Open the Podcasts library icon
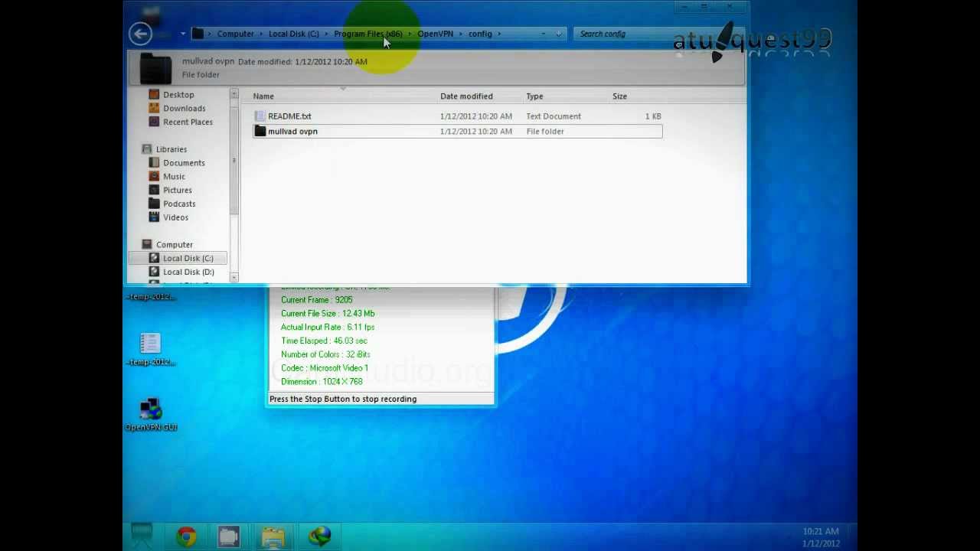The height and width of the screenshot is (551, 980). [154, 204]
